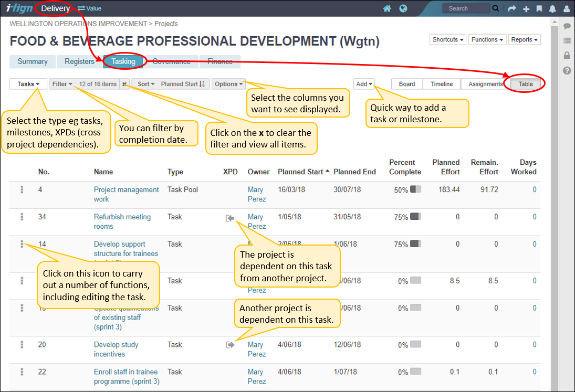Click the Percent Complete column header

[x=405, y=167]
